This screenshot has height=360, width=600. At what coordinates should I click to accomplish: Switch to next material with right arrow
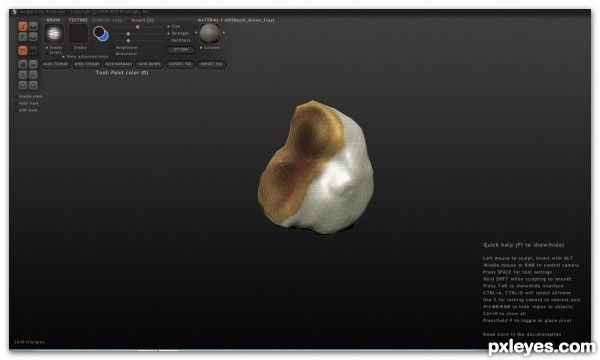224,33
